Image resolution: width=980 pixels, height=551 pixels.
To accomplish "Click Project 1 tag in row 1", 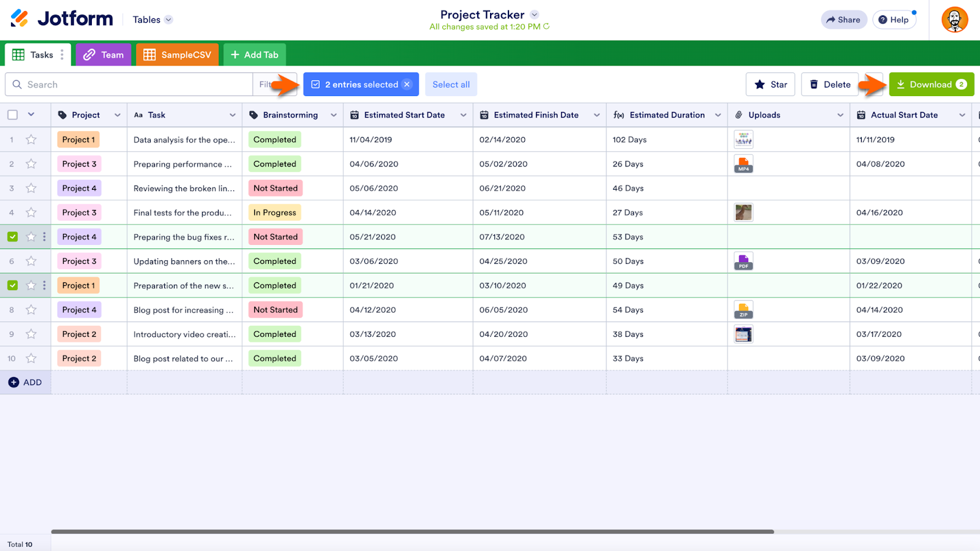I will pos(78,140).
